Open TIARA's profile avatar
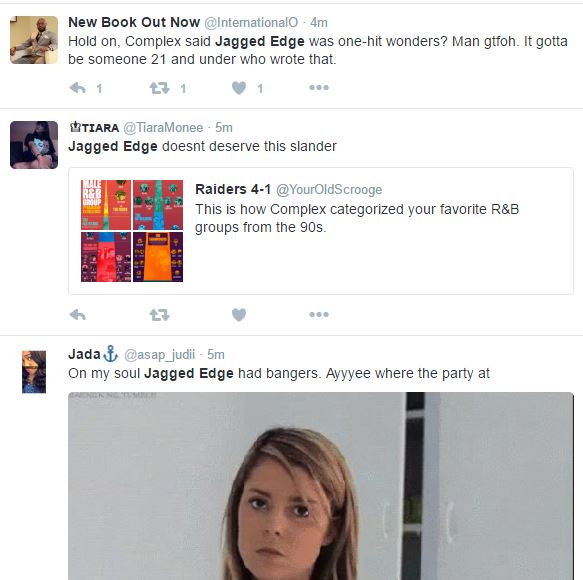583x580 pixels. click(34, 145)
